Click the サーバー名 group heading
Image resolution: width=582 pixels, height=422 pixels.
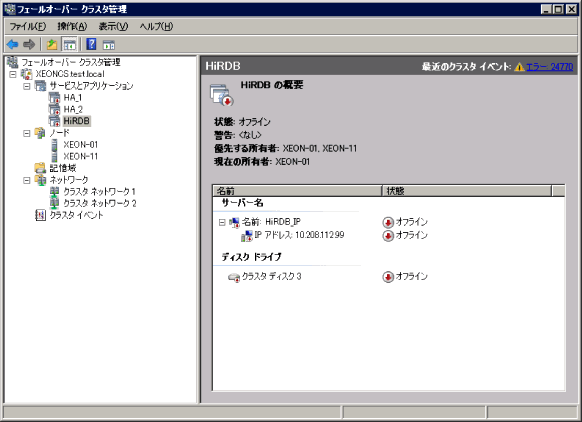point(242,203)
